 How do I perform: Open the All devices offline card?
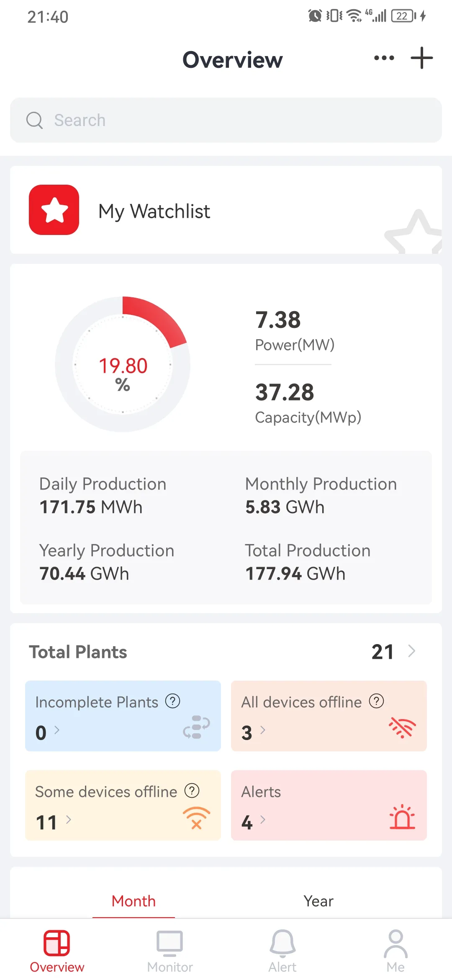(329, 716)
